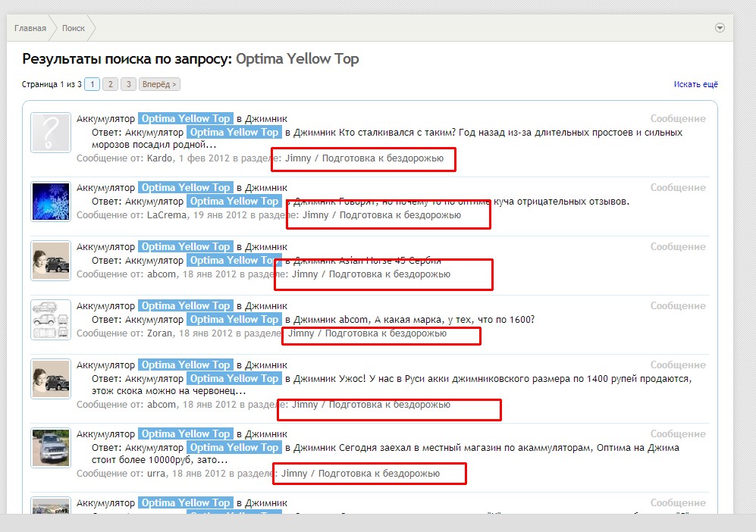Open the Поиск breadcrumb
The image size is (756, 532).
tap(74, 29)
